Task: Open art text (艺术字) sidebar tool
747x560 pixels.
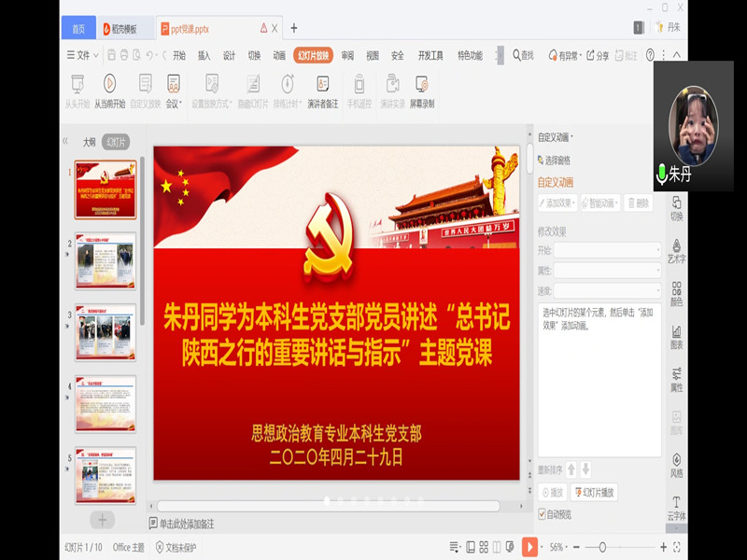Action: [x=676, y=251]
